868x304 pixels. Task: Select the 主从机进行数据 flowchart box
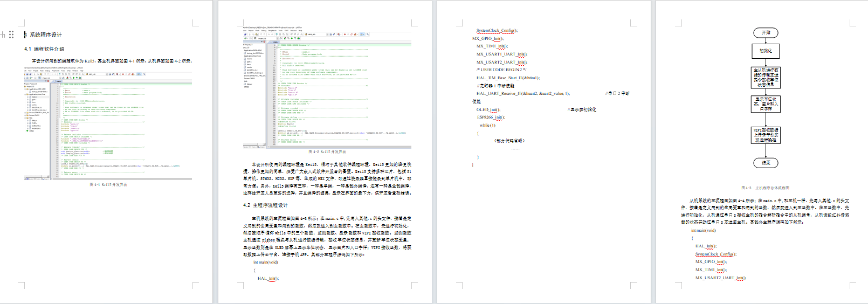pos(766,77)
